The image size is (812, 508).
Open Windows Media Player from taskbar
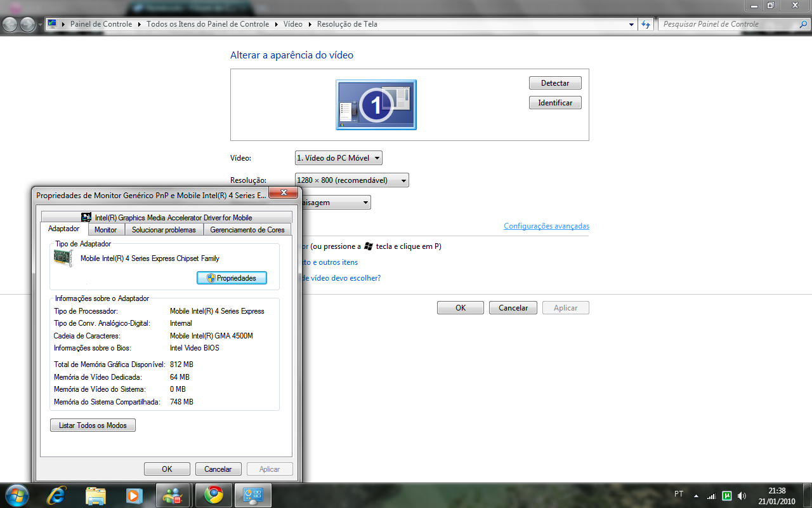(x=134, y=495)
